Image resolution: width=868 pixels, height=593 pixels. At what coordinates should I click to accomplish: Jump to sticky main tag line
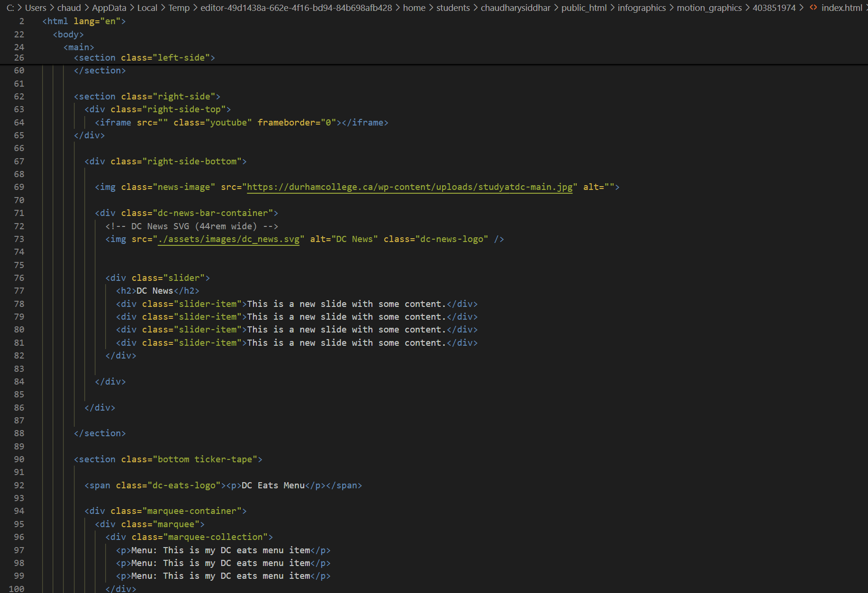(x=79, y=47)
